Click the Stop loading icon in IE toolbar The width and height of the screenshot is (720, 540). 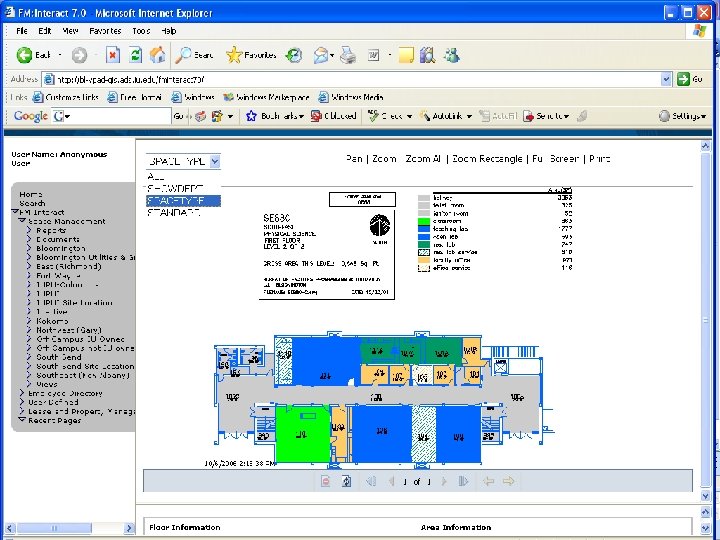point(113,55)
